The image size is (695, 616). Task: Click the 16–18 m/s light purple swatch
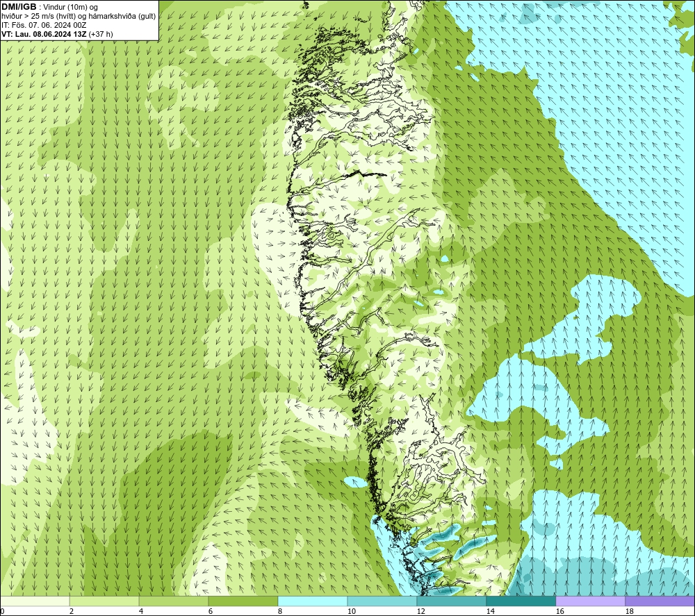[x=590, y=601]
